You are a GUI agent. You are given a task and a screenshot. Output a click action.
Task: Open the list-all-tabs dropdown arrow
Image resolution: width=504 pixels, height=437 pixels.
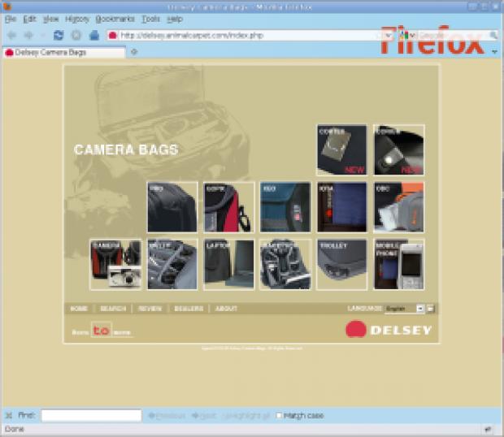tap(495, 52)
